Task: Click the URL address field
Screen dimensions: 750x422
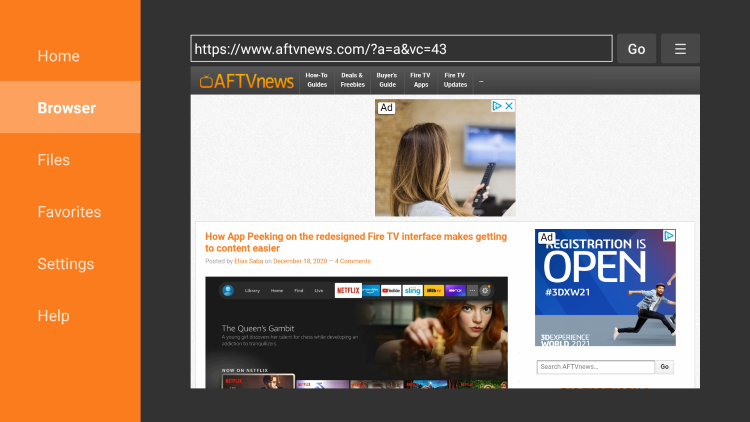Action: click(x=401, y=49)
